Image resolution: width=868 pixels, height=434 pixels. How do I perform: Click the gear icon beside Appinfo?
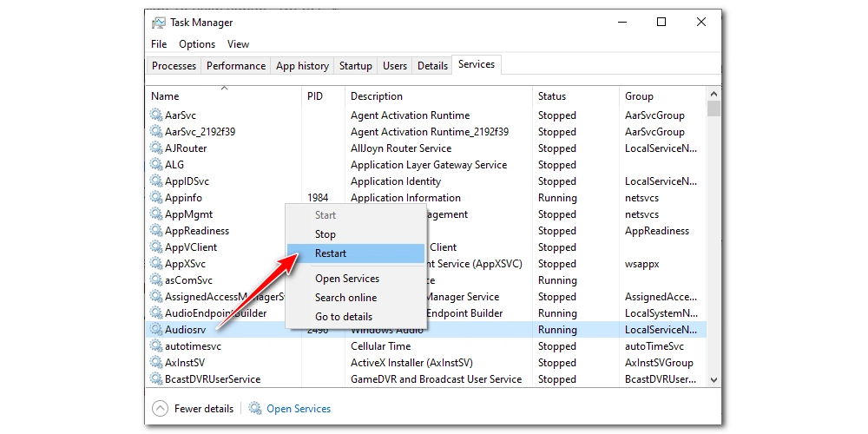(x=156, y=198)
